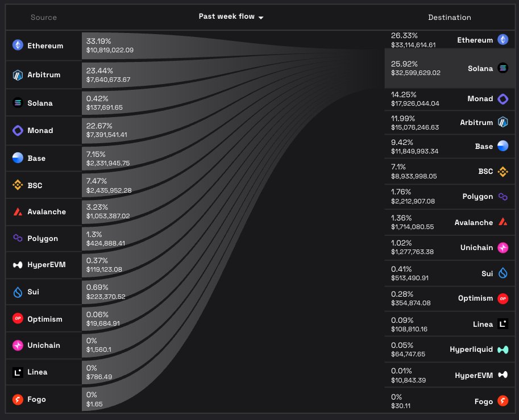Open the Past week flow dropdown

tap(227, 17)
